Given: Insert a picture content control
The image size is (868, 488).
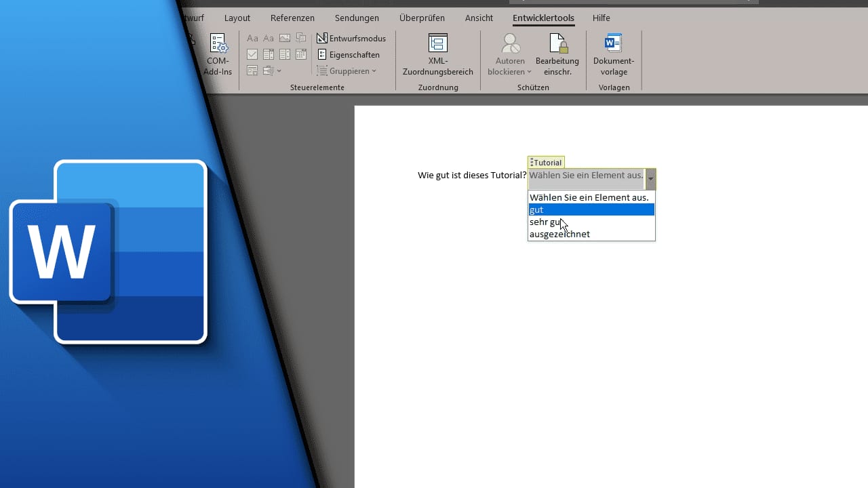Looking at the screenshot, I should click(x=285, y=38).
